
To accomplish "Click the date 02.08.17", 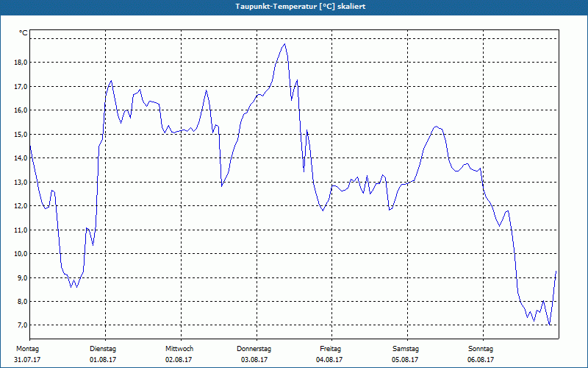I will pyautogui.click(x=179, y=360).
